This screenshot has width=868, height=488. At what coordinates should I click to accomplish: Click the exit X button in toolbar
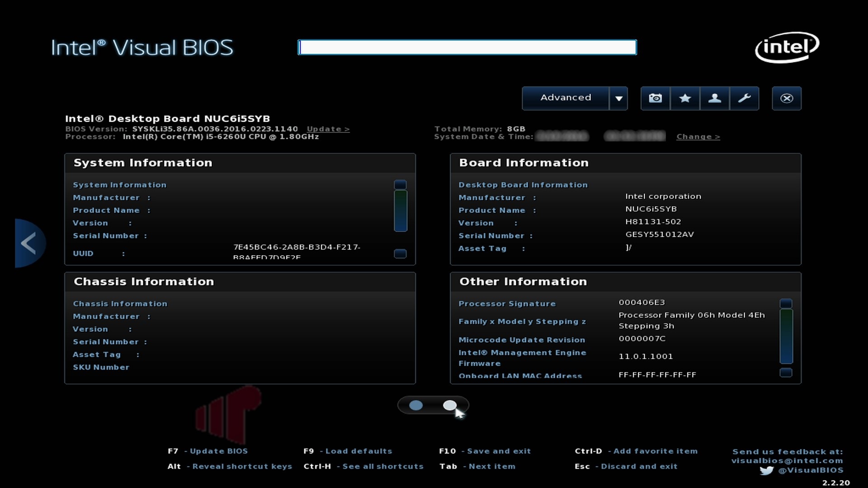coord(787,98)
